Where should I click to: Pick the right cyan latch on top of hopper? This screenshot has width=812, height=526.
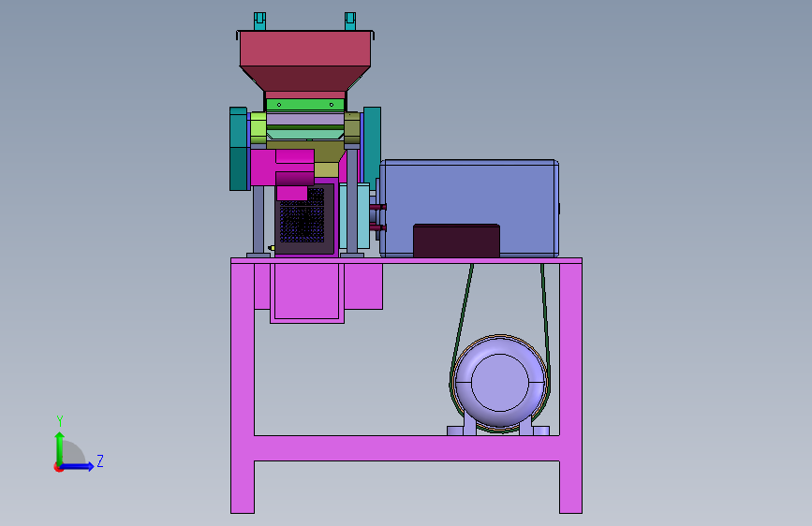(x=350, y=22)
